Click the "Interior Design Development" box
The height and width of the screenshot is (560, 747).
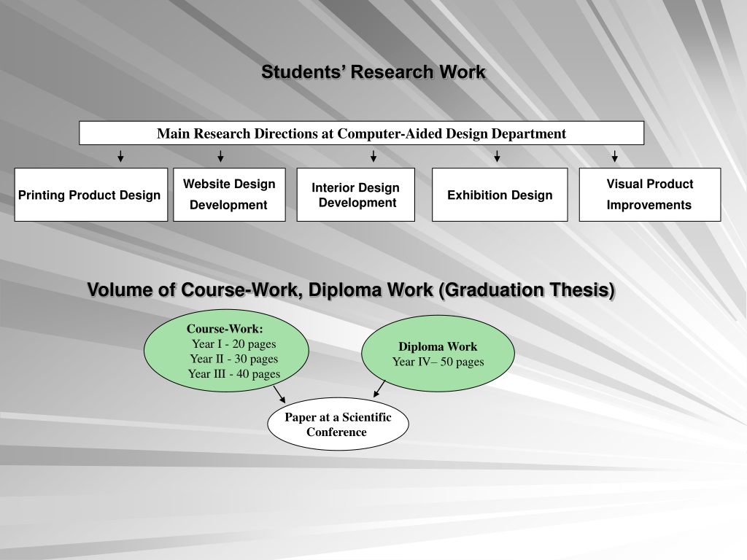356,194
